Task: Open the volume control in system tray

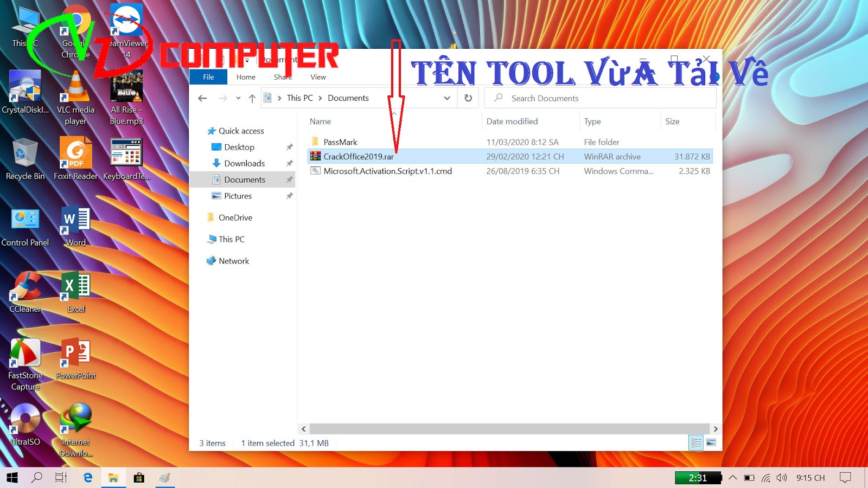Action: [781, 478]
